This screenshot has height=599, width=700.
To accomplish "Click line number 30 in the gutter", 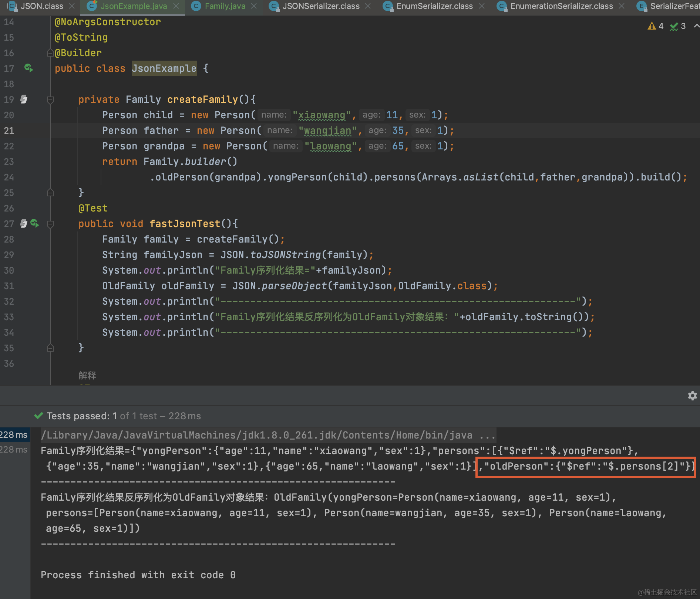I will point(9,270).
